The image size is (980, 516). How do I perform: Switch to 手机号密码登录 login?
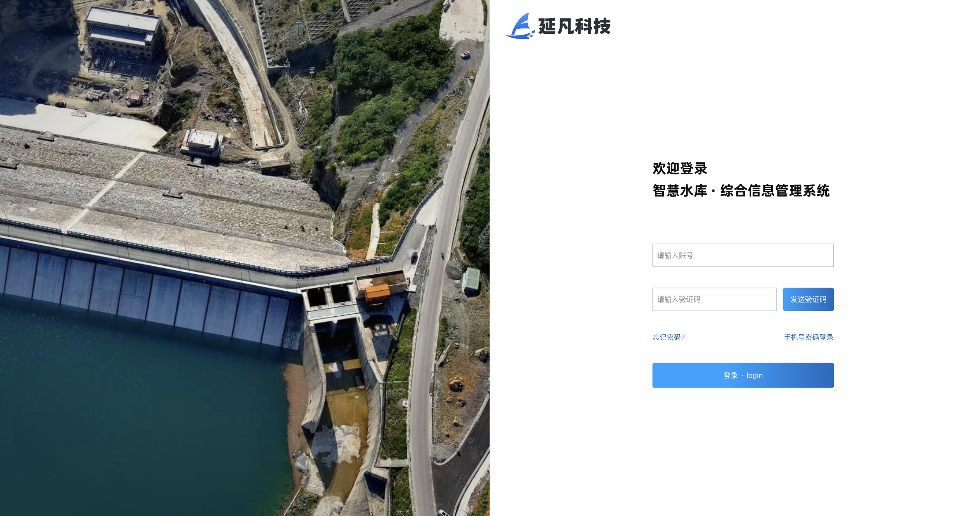coord(808,337)
